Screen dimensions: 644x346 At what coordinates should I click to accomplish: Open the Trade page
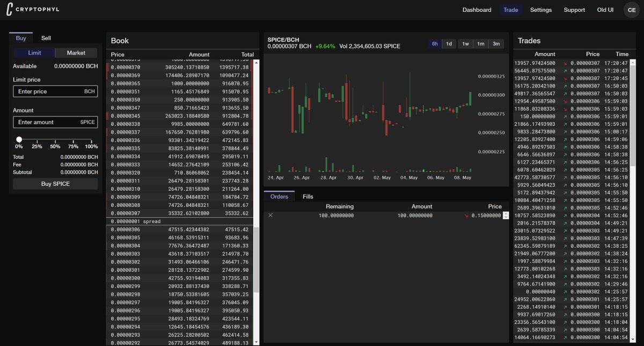click(511, 10)
